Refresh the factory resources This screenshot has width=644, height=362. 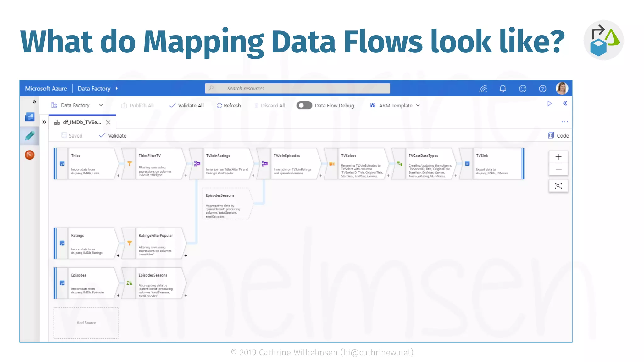(x=229, y=106)
